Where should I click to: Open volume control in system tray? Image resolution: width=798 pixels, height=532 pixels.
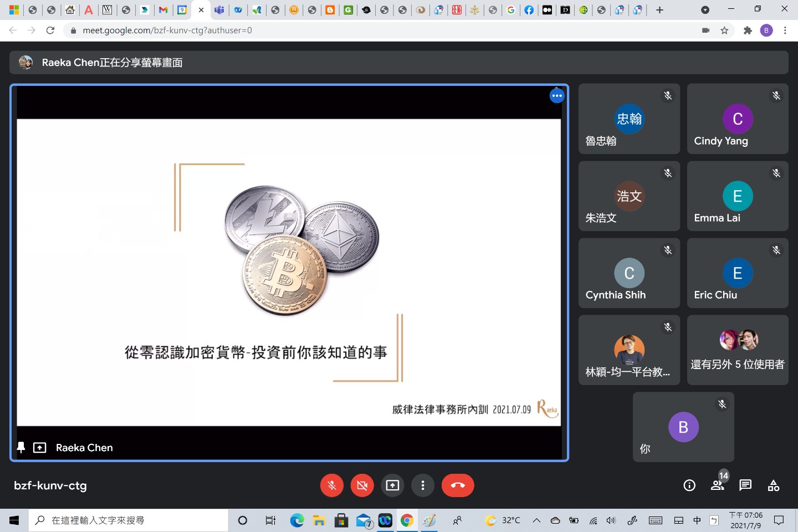(611, 520)
